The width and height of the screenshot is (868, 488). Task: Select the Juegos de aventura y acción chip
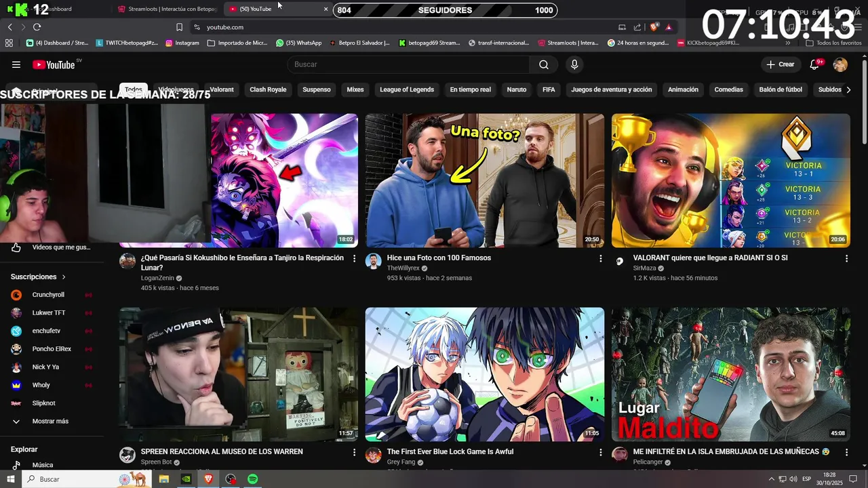click(611, 89)
